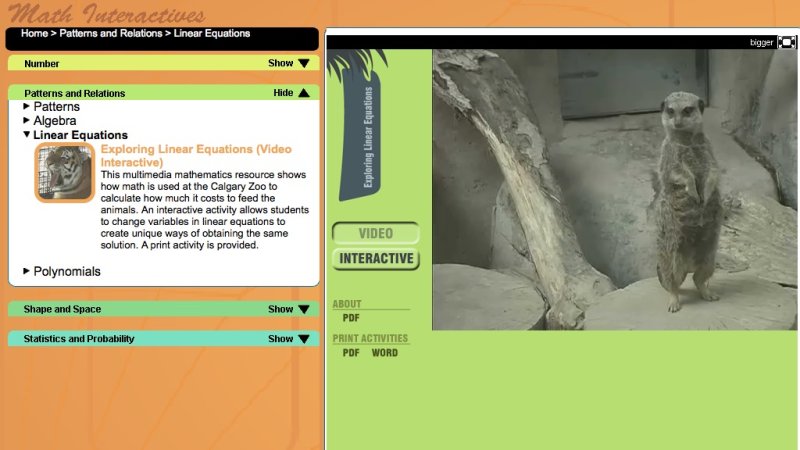
Task: Click the ABOUT heading
Action: coord(347,304)
